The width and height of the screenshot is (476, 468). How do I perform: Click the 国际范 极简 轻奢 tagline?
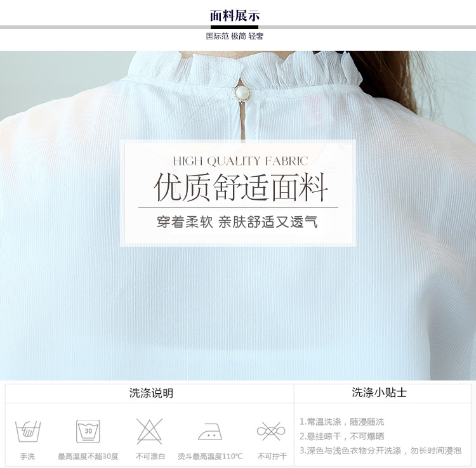(x=235, y=36)
